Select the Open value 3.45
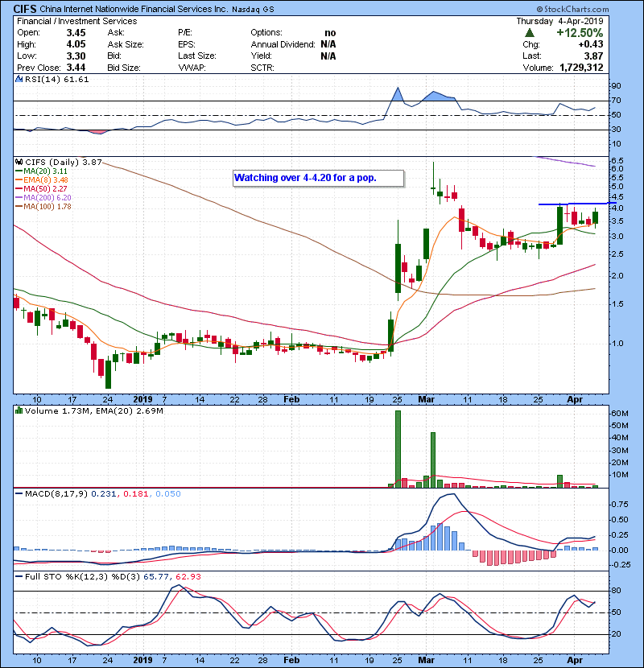The width and height of the screenshot is (644, 668). pos(76,33)
